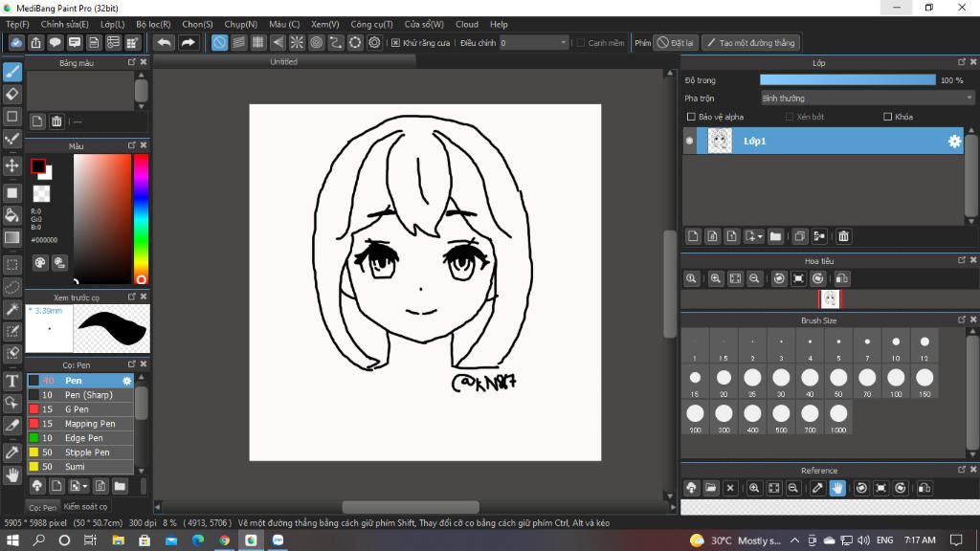Click the Hoa tiêu zoom-out magnifier
980x551 pixels.
[754, 278]
